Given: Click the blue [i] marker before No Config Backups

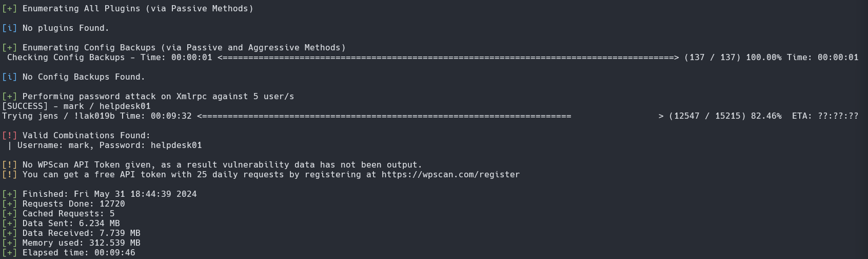Looking at the screenshot, I should (x=10, y=77).
